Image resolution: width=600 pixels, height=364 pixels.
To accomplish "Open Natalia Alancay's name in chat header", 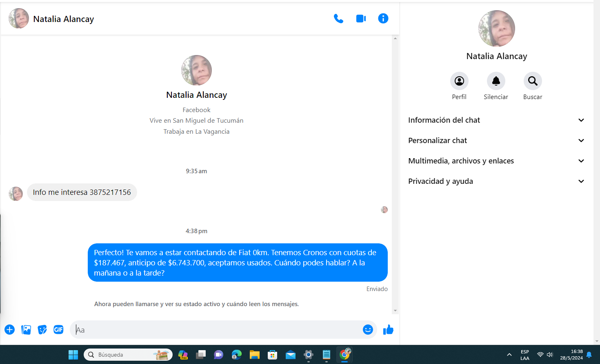I will pos(64,19).
